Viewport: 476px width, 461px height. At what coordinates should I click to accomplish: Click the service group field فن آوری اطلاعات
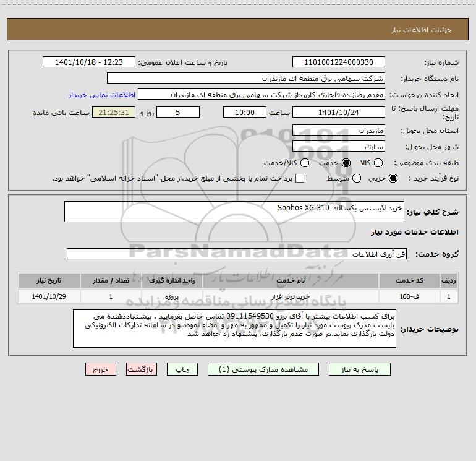tap(237, 254)
